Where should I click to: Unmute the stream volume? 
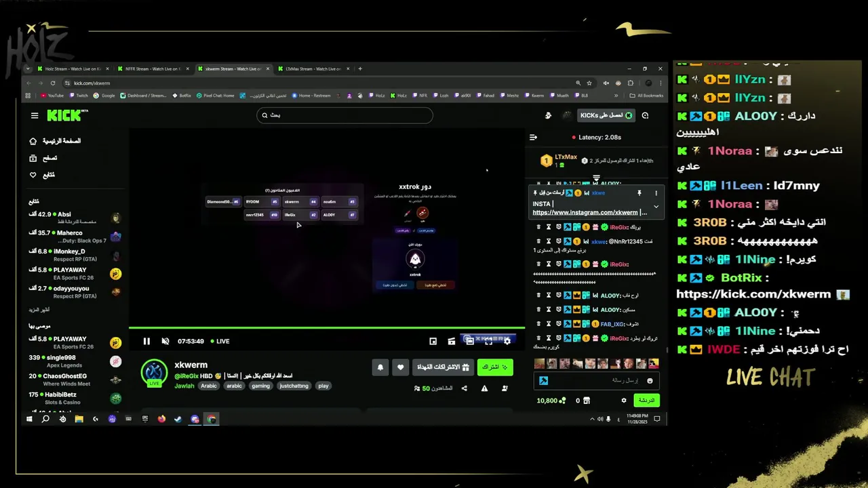click(x=165, y=341)
